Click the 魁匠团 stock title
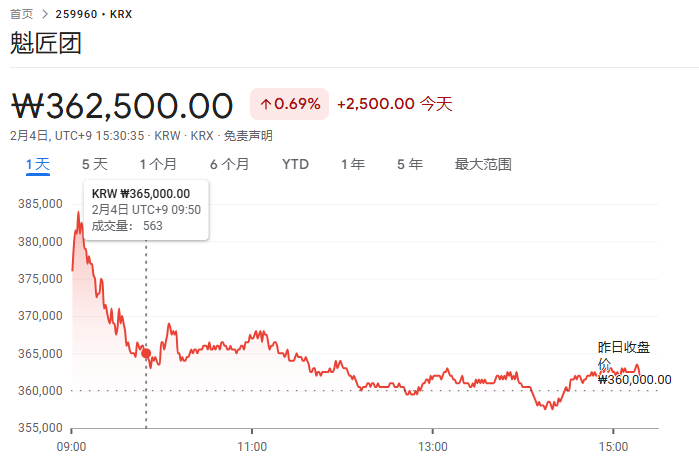Image resolution: width=699 pixels, height=462 pixels. click(x=45, y=43)
